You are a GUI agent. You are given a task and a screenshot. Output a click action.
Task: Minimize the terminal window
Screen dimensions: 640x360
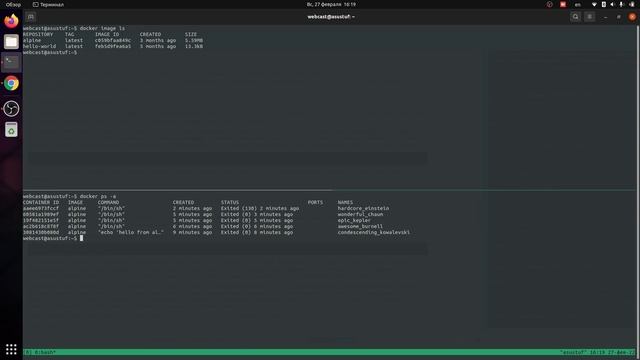pyautogui.click(x=605, y=17)
